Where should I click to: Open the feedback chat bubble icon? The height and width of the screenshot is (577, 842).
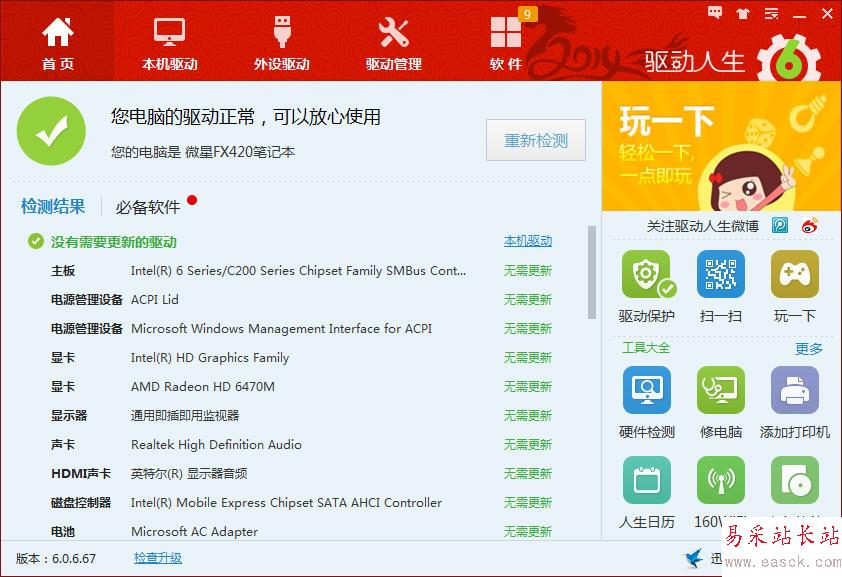714,13
